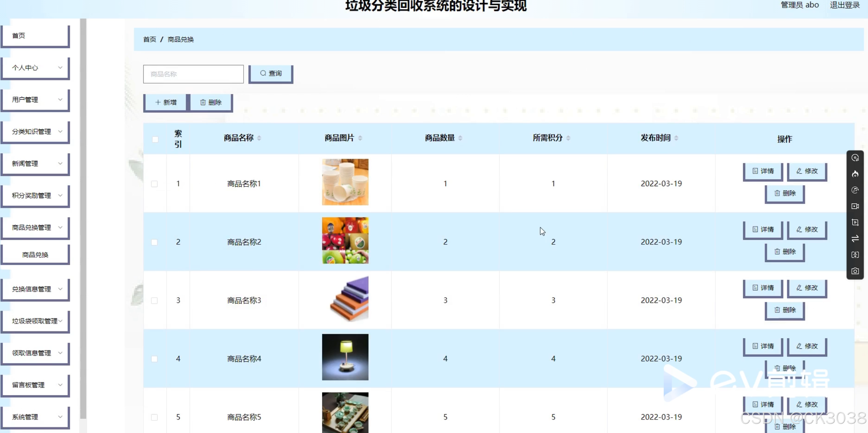Check the select-all checkbox in table header
The height and width of the screenshot is (433, 868).
(x=155, y=139)
